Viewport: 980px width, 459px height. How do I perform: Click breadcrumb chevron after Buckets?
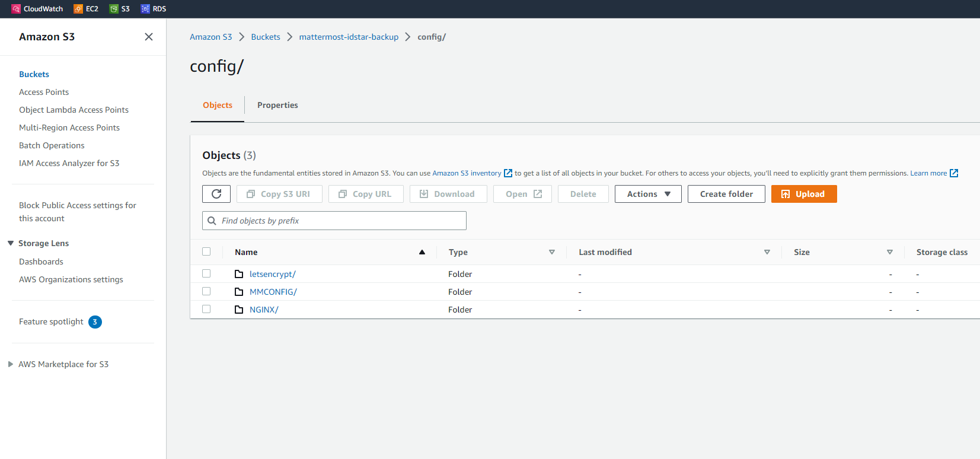pos(290,37)
